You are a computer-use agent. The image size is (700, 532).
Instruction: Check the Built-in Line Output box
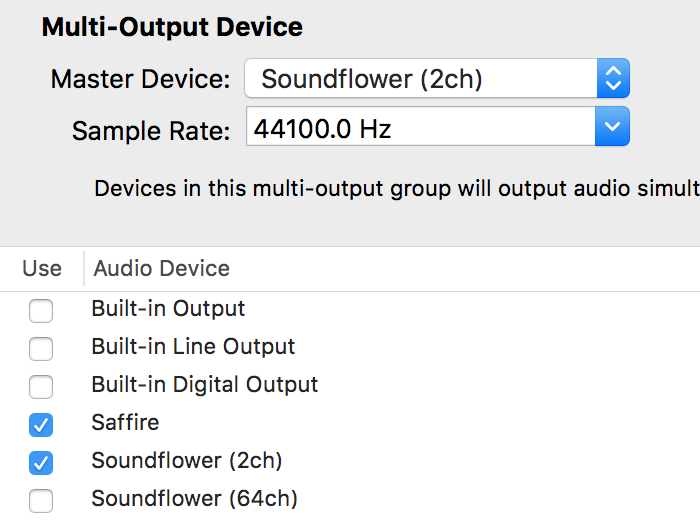coord(41,349)
